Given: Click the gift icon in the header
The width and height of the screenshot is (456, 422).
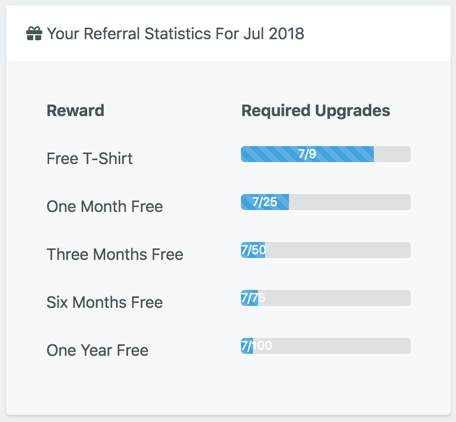Looking at the screenshot, I should coord(34,34).
